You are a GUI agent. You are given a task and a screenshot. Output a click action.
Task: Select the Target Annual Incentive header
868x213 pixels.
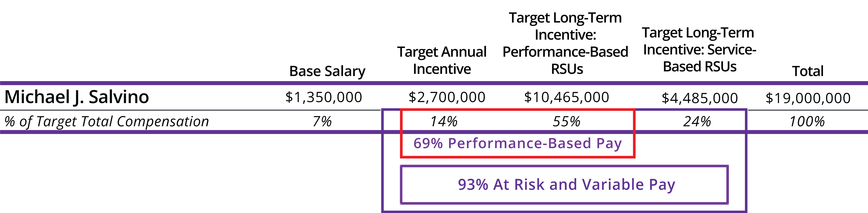coord(442,60)
